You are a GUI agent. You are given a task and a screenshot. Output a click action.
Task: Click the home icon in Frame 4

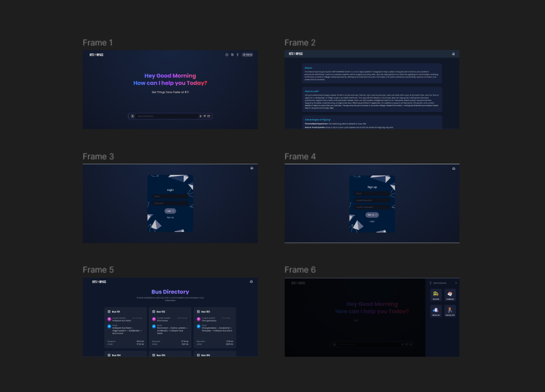point(453,168)
